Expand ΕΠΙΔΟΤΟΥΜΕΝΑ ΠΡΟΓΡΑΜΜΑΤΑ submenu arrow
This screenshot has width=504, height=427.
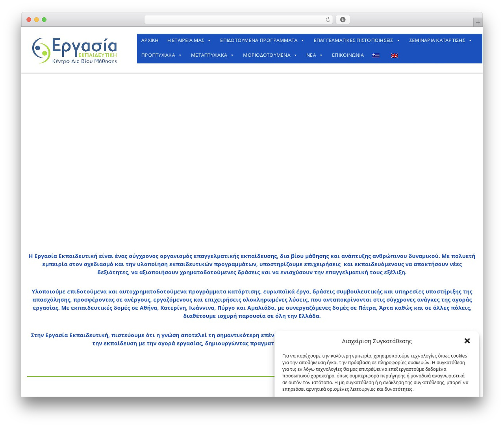pos(302,41)
